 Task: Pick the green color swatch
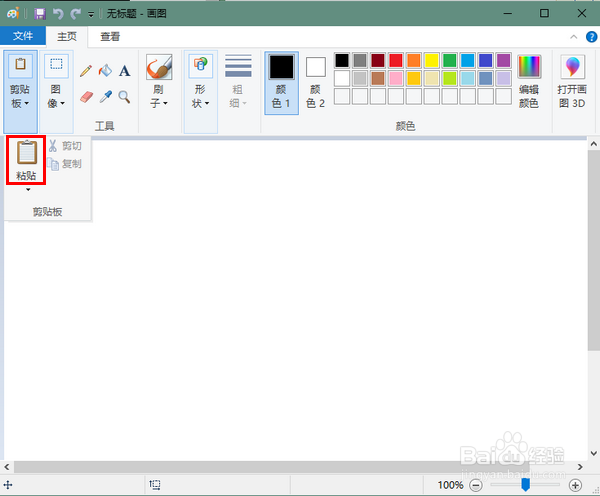[x=450, y=60]
